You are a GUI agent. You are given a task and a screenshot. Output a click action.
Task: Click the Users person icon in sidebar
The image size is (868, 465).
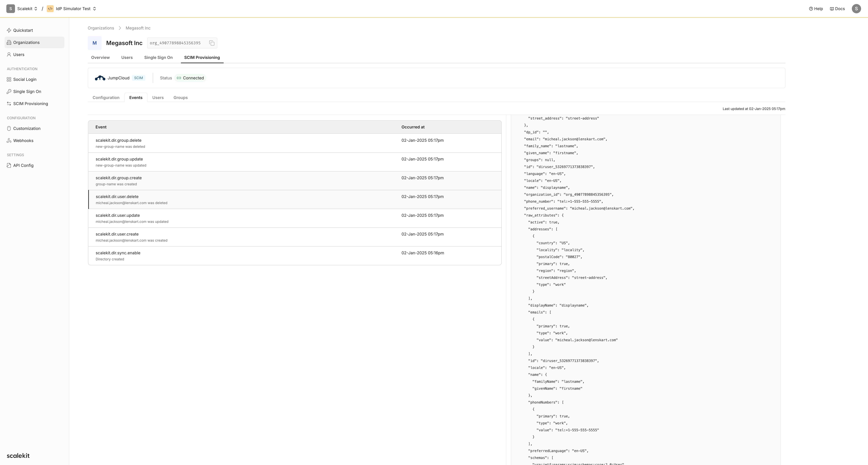pos(9,55)
